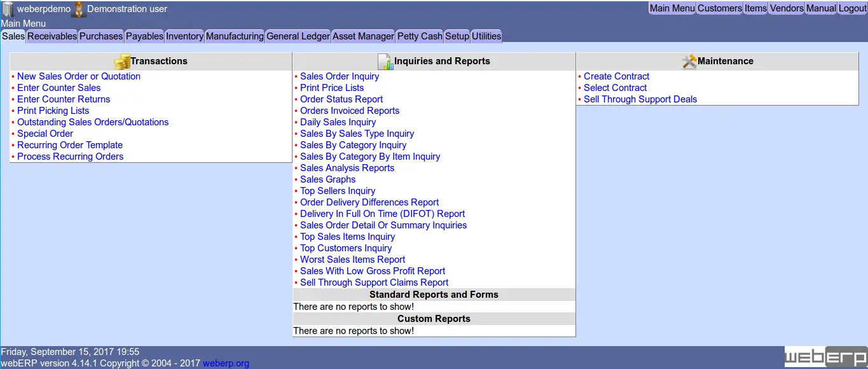Screen dimensions: 868x369
Task: Open the Utilities tab
Action: (x=486, y=36)
